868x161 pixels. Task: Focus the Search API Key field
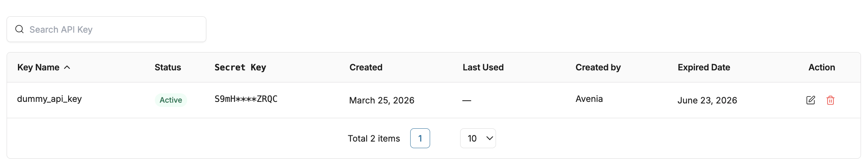point(113,30)
